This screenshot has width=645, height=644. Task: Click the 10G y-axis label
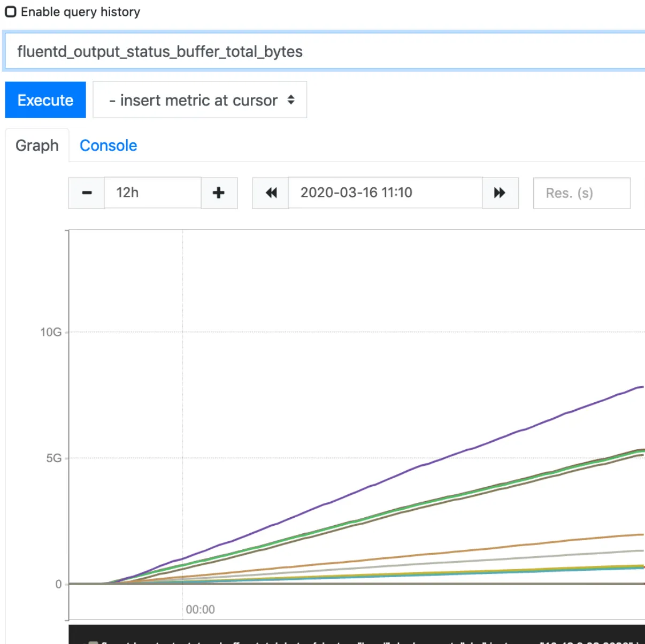(x=51, y=332)
